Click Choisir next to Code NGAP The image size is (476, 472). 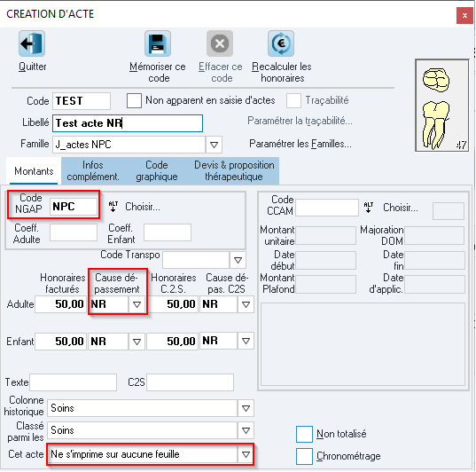tap(143, 207)
